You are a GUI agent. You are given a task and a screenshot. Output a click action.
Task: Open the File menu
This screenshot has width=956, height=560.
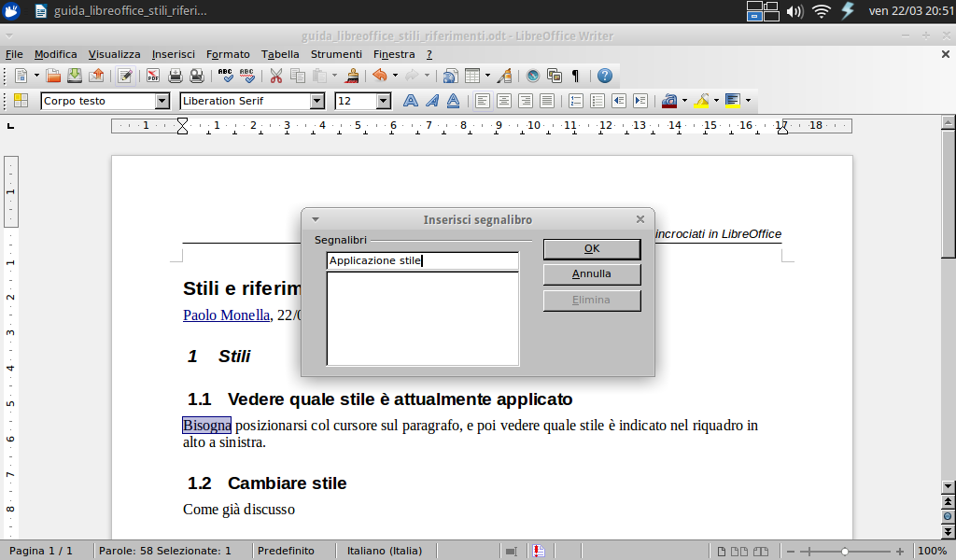tap(14, 54)
